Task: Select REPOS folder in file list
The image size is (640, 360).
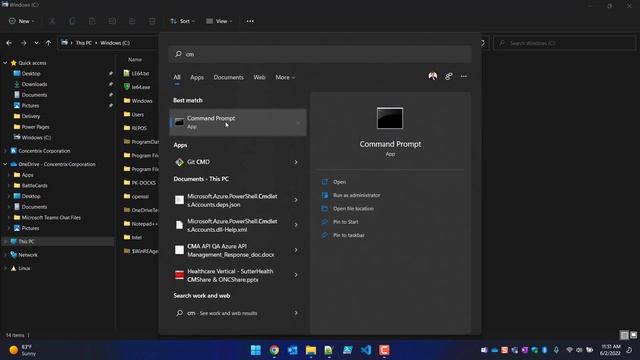Action: point(139,128)
